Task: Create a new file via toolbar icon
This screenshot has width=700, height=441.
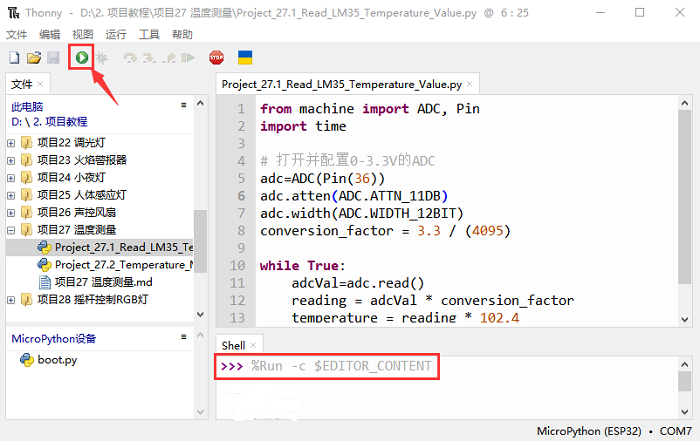Action: (x=14, y=58)
